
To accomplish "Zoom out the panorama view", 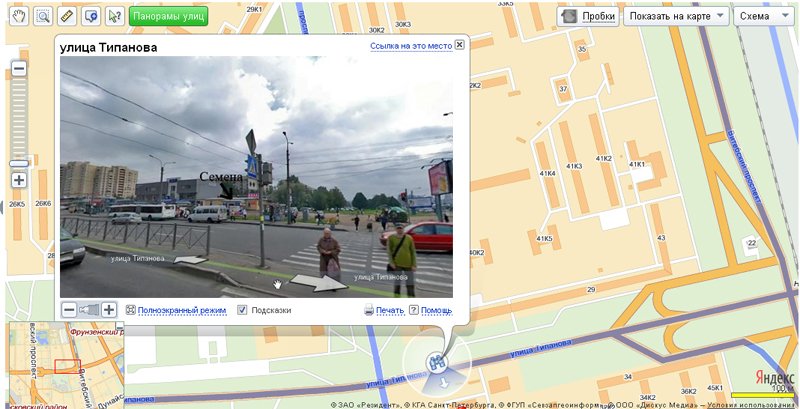I will 69,310.
